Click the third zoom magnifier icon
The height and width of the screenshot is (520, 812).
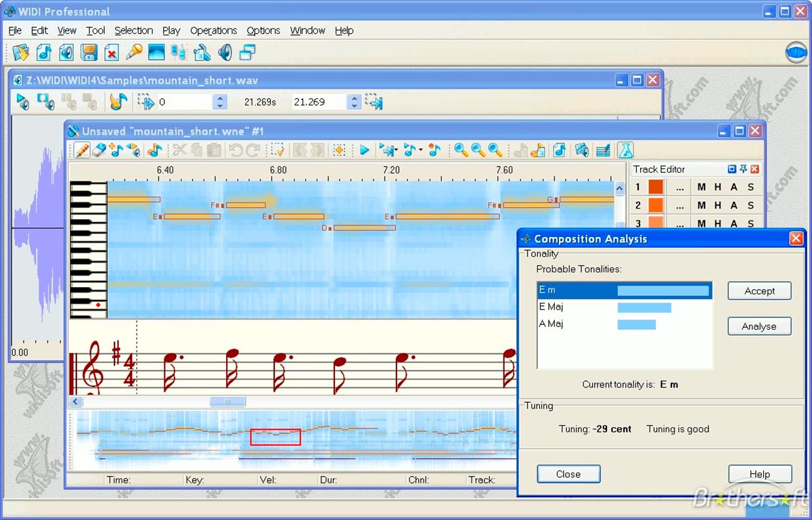click(495, 150)
